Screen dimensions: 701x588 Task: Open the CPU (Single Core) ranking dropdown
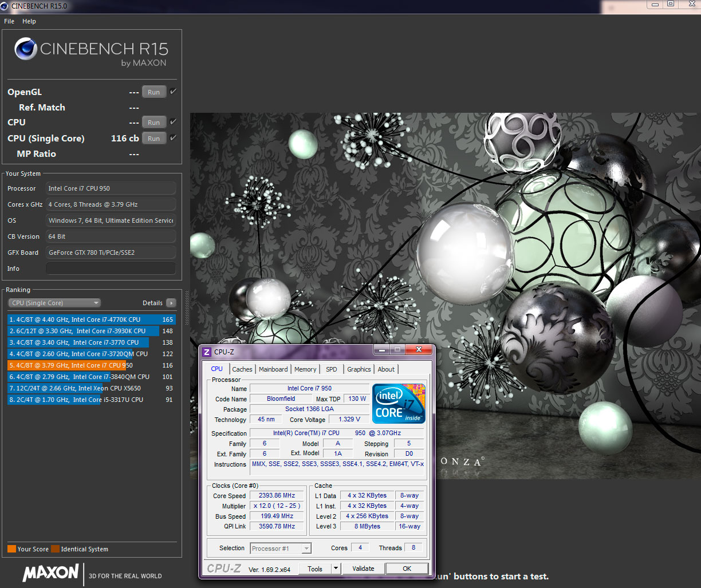pos(54,303)
